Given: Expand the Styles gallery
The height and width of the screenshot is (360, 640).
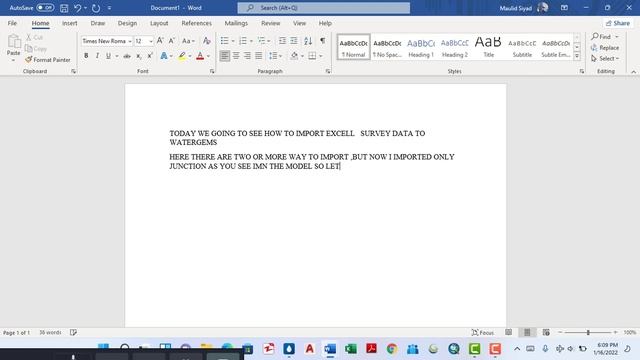Looking at the screenshot, I should click(577, 57).
